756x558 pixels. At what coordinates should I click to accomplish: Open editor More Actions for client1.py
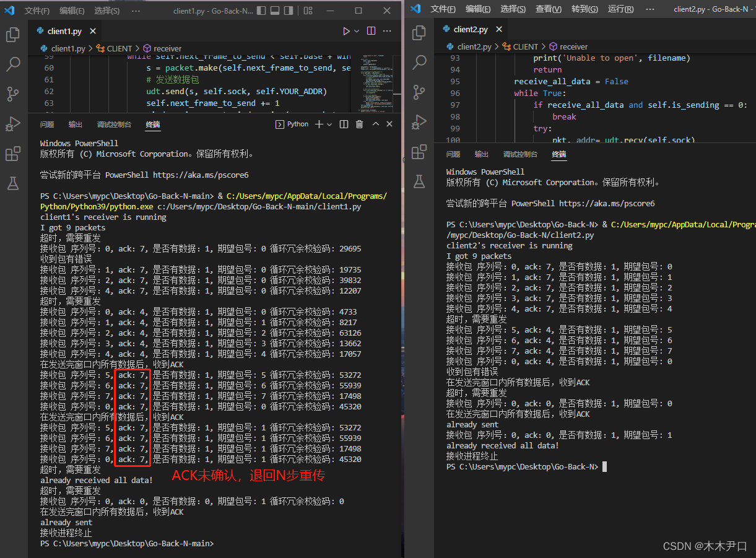point(387,31)
